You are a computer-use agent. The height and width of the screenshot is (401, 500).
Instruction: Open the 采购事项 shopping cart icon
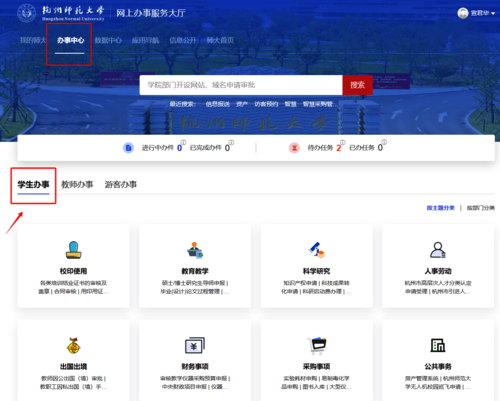coord(316,345)
